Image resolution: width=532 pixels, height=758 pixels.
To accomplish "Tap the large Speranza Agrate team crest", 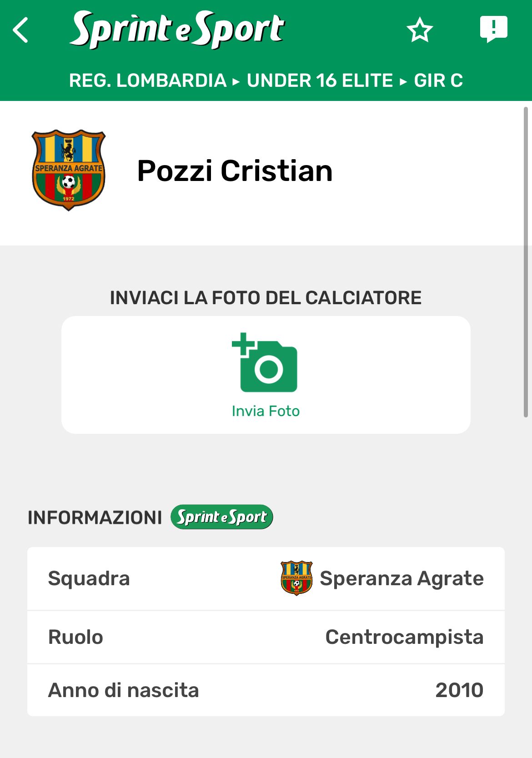I will click(x=69, y=170).
